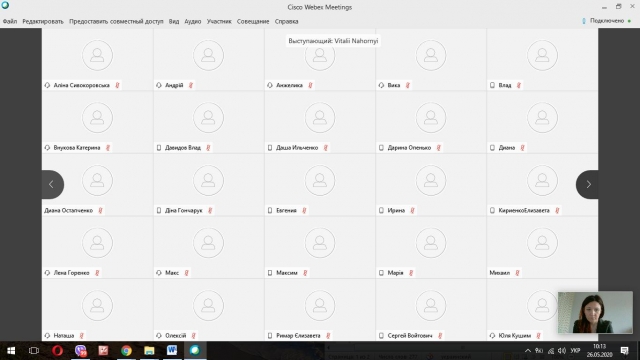Open the Участник menu

click(219, 21)
